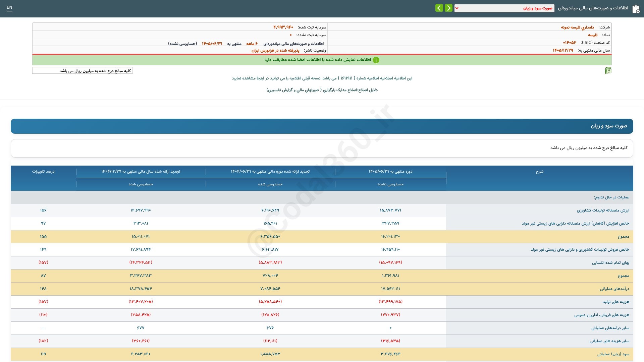This screenshot has height=362, width=644.
Task: Click company name دامداري تليسه نمونه
Action: point(577,27)
